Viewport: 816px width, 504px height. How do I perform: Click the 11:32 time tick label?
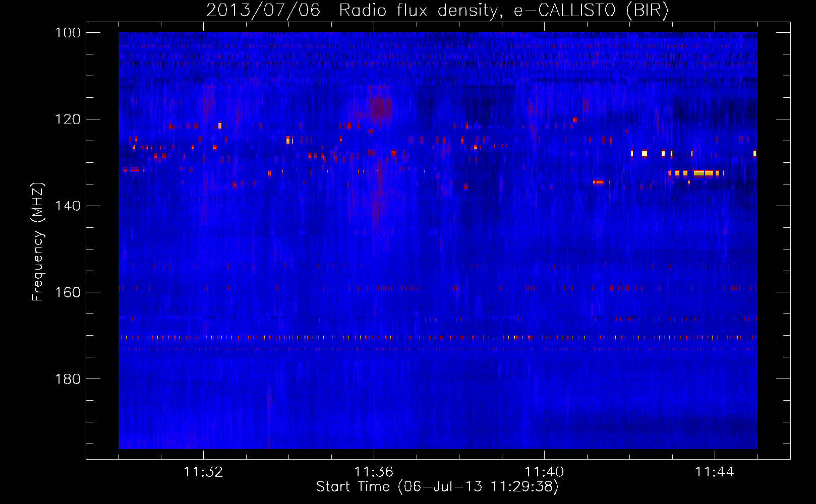click(203, 472)
